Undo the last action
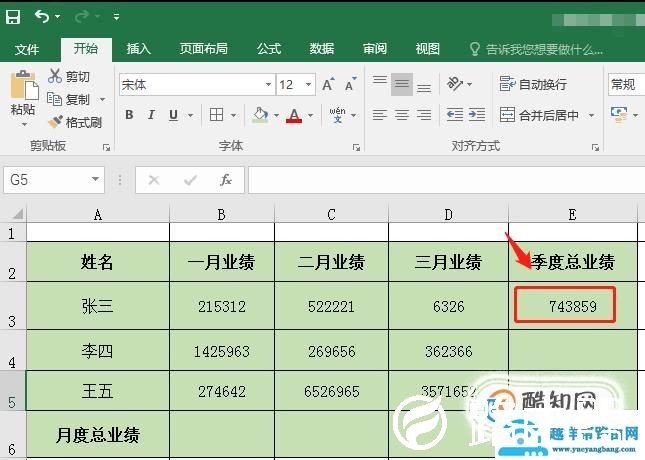 (x=42, y=16)
